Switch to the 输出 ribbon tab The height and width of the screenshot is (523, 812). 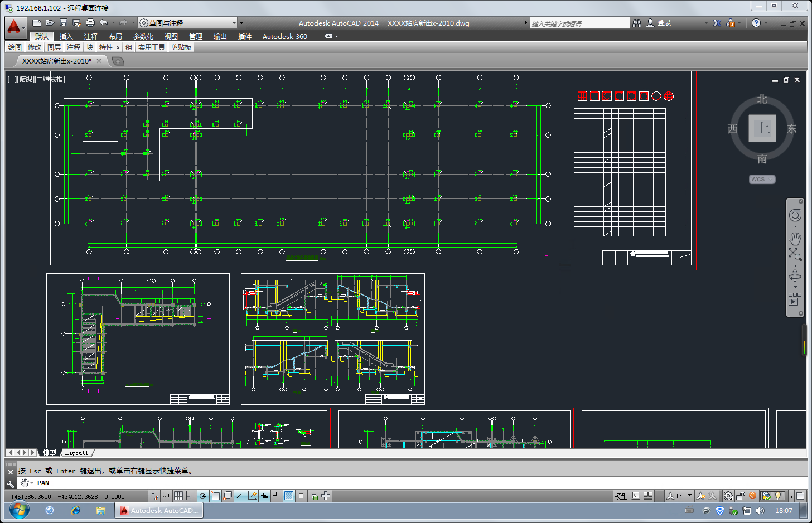coord(220,36)
